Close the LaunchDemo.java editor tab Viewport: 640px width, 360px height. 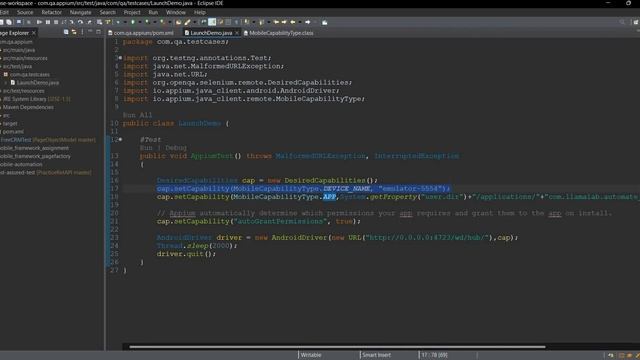click(x=237, y=33)
